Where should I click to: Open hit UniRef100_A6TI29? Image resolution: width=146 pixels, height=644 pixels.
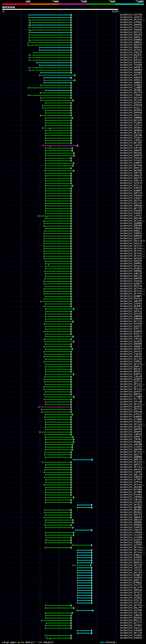coord(131,633)
